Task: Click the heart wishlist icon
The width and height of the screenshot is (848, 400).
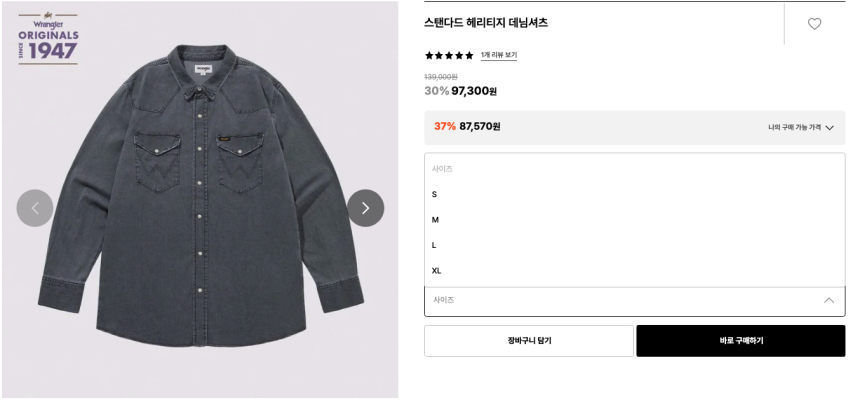Action: (x=814, y=24)
